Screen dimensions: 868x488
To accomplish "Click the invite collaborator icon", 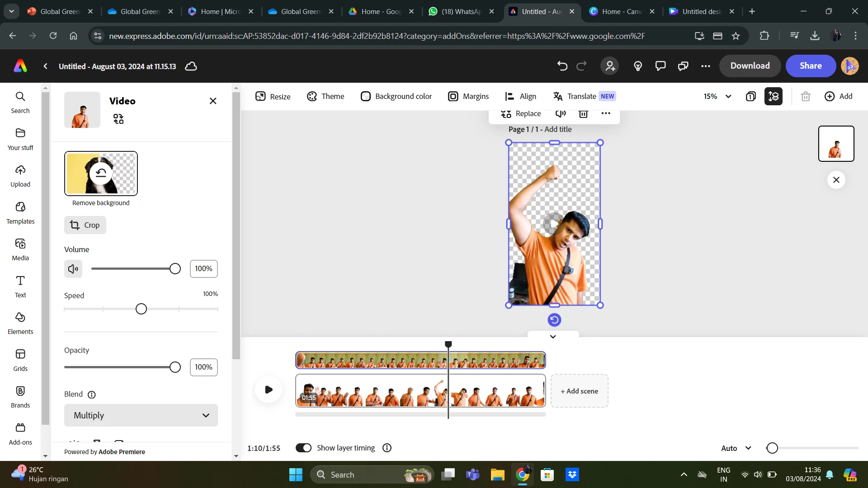I will [x=610, y=66].
